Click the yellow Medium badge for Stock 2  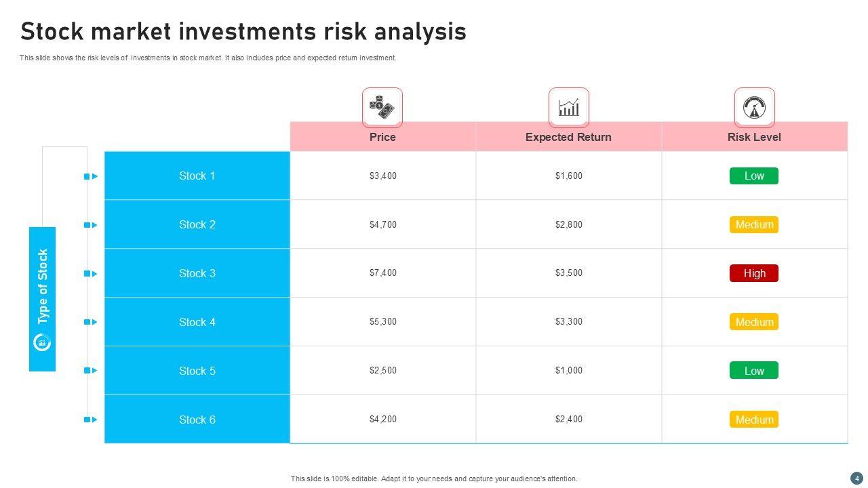754,225
